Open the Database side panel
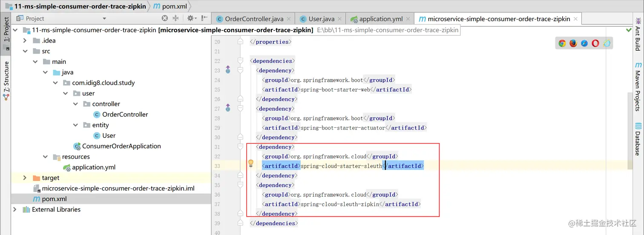Image resolution: width=644 pixels, height=235 pixels. 638,139
